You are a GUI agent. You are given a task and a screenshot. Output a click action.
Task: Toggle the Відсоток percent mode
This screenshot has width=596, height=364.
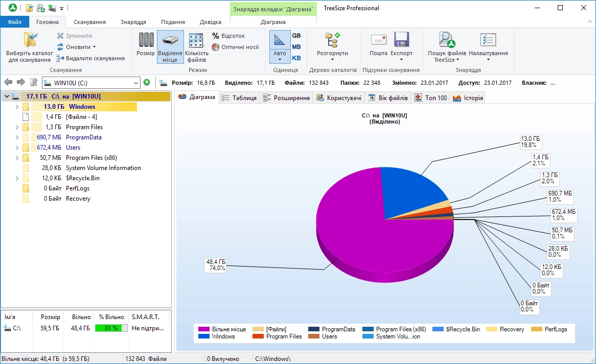pyautogui.click(x=228, y=36)
